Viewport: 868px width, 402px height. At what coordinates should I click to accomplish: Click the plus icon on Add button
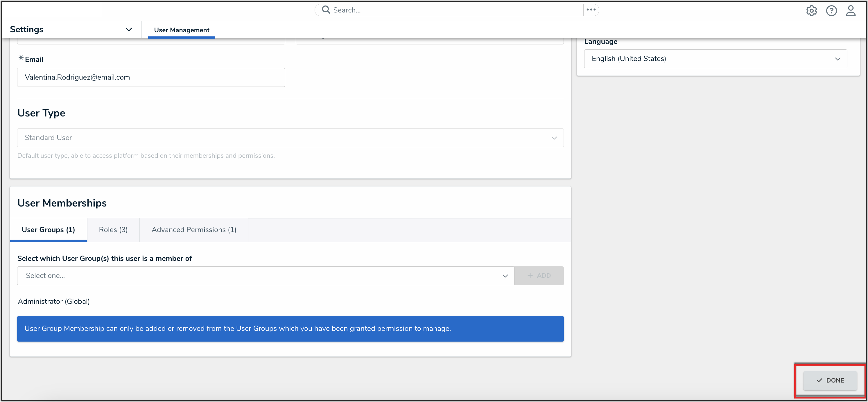coord(530,275)
